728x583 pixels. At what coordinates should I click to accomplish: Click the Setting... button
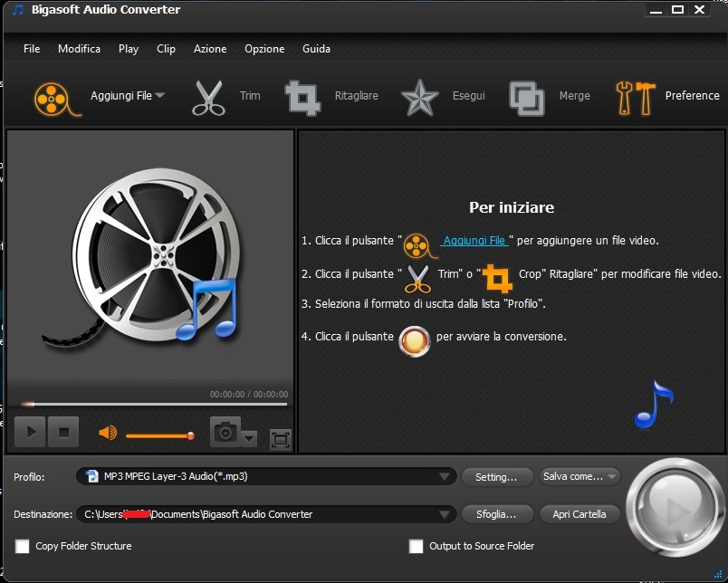click(x=496, y=477)
